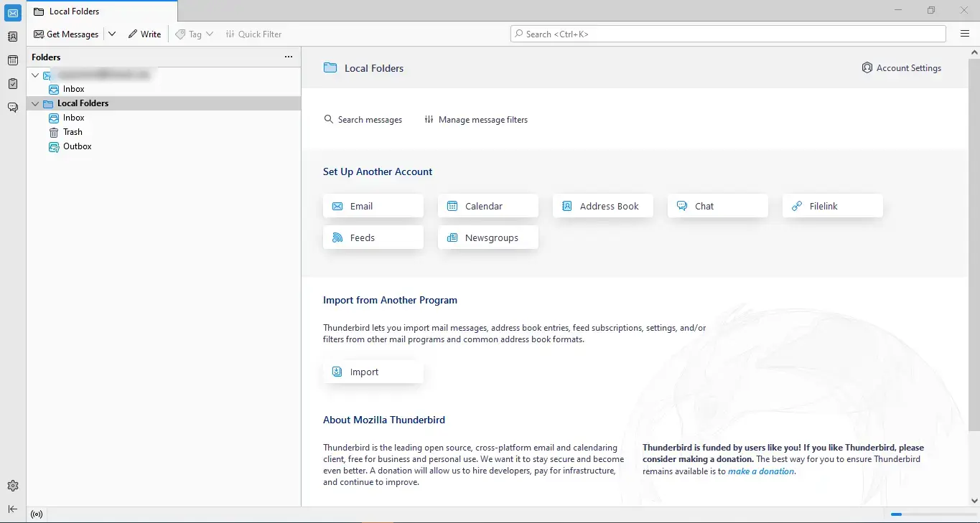This screenshot has width=980, height=523.
Task: Open the Tag dropdown
Action: pyautogui.click(x=195, y=34)
